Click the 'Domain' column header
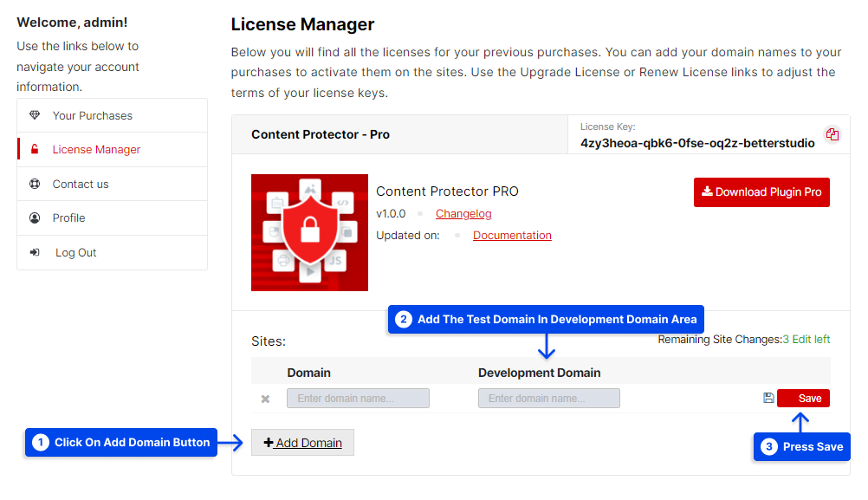The width and height of the screenshot is (868, 500). pos(309,373)
